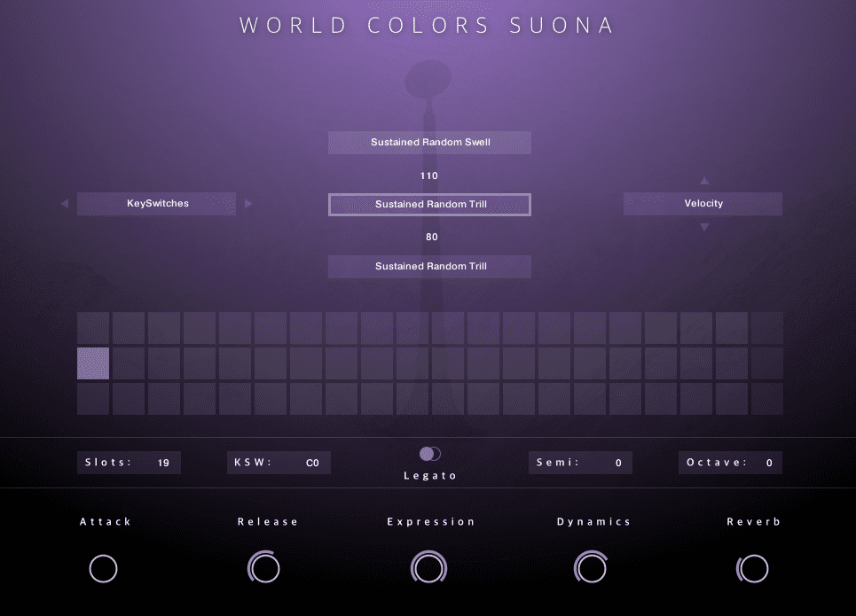Click the down arrow below Velocity

tap(704, 228)
